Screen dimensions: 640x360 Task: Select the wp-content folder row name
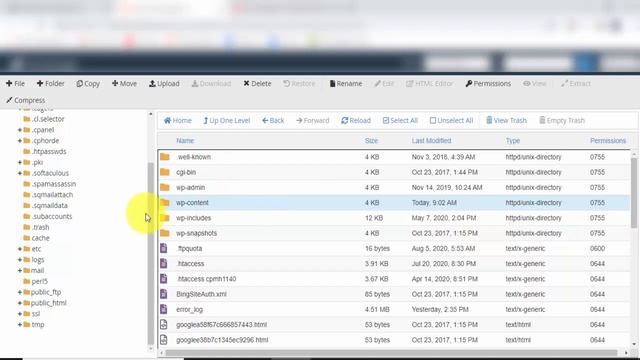tap(192, 203)
